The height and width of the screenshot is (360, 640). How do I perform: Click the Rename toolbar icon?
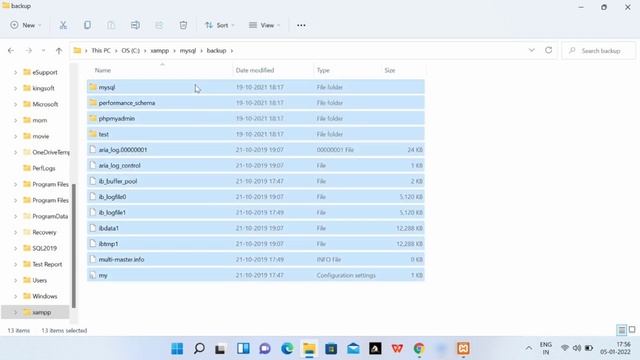point(135,25)
